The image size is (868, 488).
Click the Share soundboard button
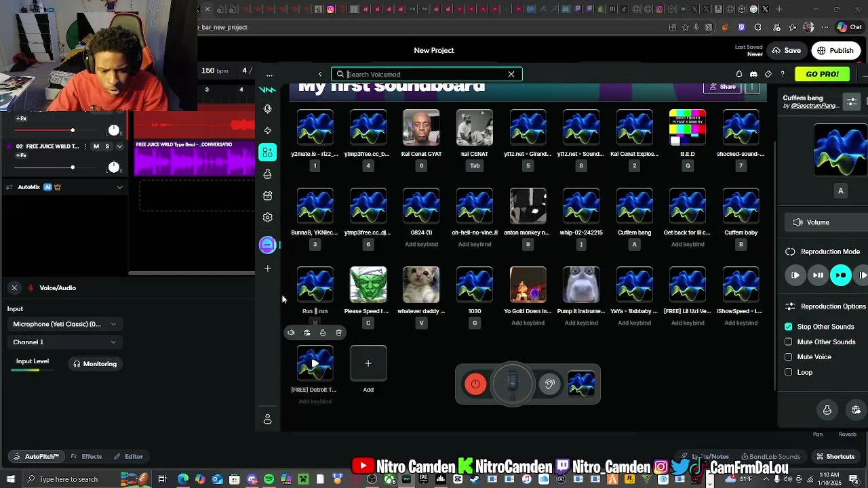pyautogui.click(x=722, y=87)
